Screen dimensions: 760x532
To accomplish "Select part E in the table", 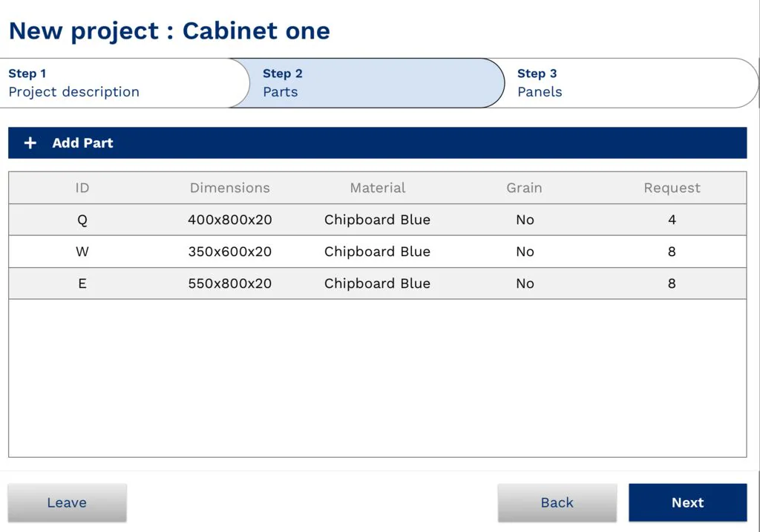I will [82, 283].
